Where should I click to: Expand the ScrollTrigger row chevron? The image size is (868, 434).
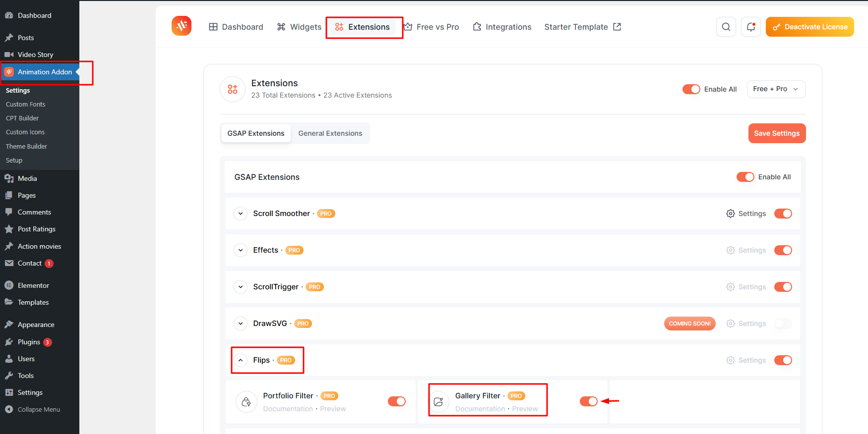click(241, 287)
